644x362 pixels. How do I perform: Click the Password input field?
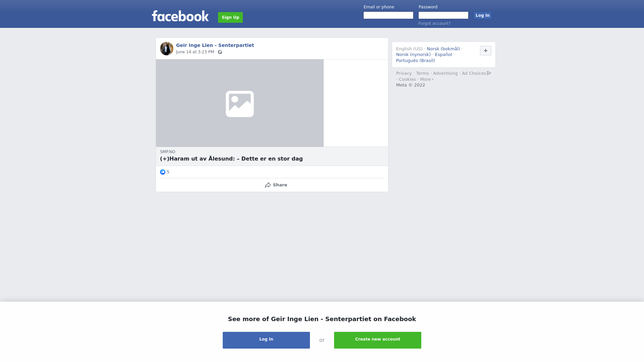coord(443,15)
